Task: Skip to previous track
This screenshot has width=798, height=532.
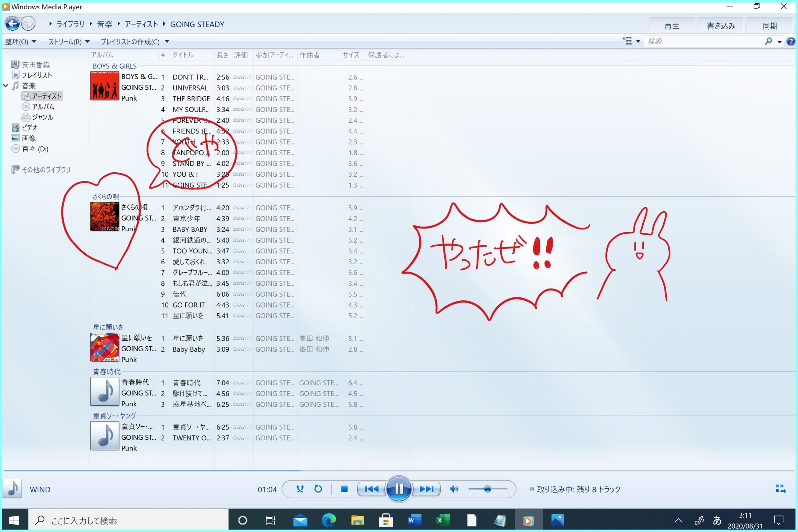Action: tap(372, 489)
